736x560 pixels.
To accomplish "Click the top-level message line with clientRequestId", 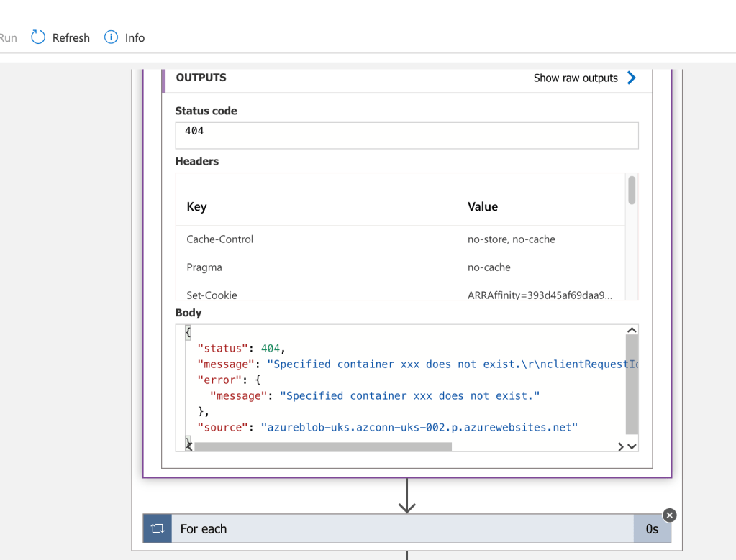I will click(x=418, y=364).
